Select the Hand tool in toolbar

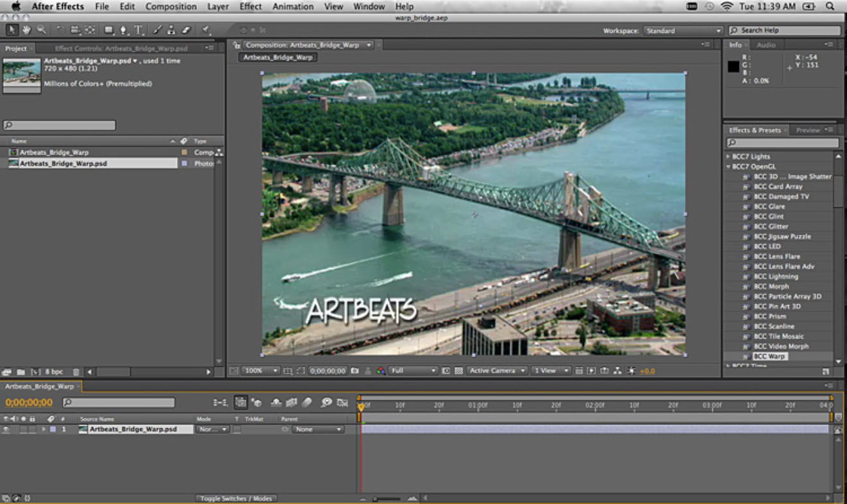26,30
